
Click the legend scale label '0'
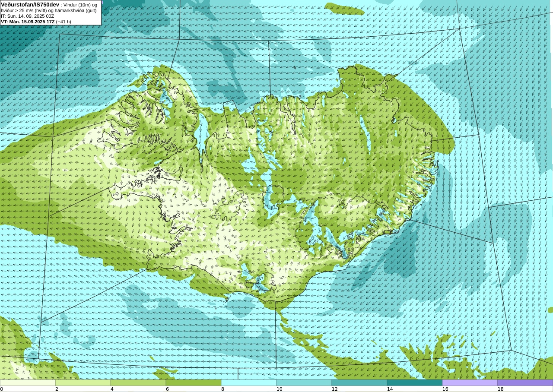pos(1,389)
